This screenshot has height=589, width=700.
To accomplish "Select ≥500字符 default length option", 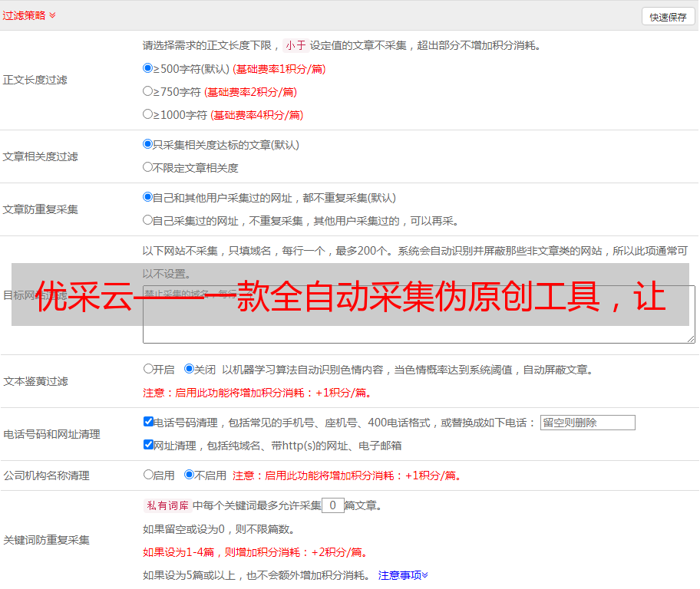I will click(x=148, y=68).
